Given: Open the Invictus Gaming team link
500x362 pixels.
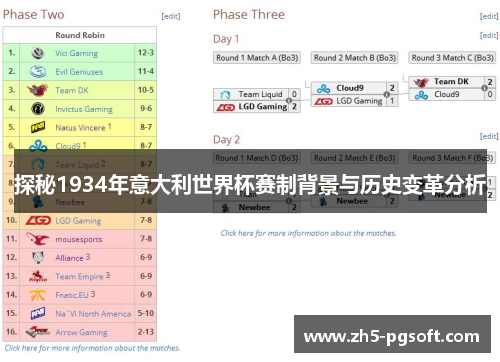Looking at the screenshot, I should (x=84, y=109).
